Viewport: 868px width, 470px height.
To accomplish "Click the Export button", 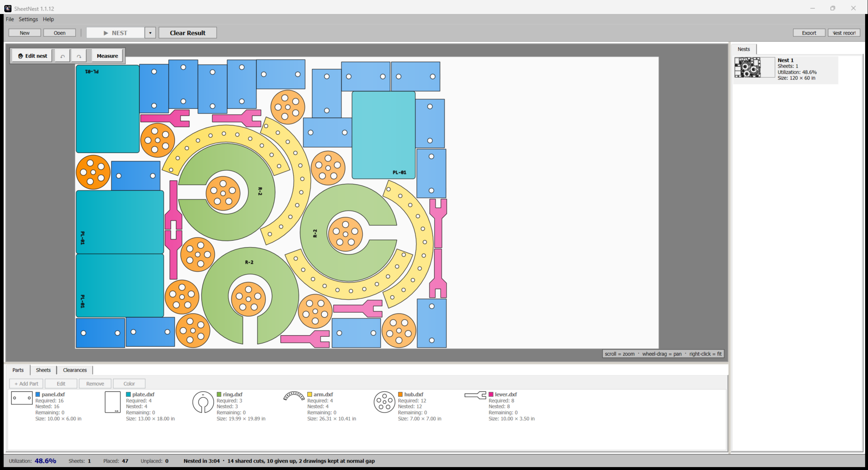I will click(x=809, y=33).
